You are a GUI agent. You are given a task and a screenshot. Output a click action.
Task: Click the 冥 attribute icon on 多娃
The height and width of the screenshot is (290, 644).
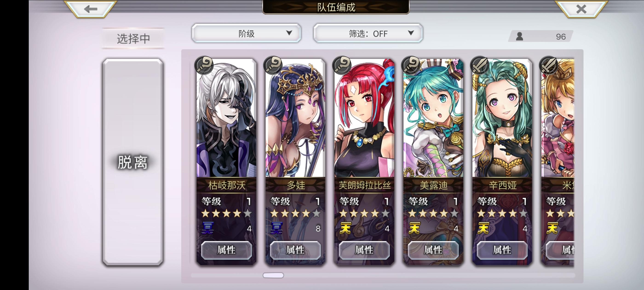coord(276,228)
